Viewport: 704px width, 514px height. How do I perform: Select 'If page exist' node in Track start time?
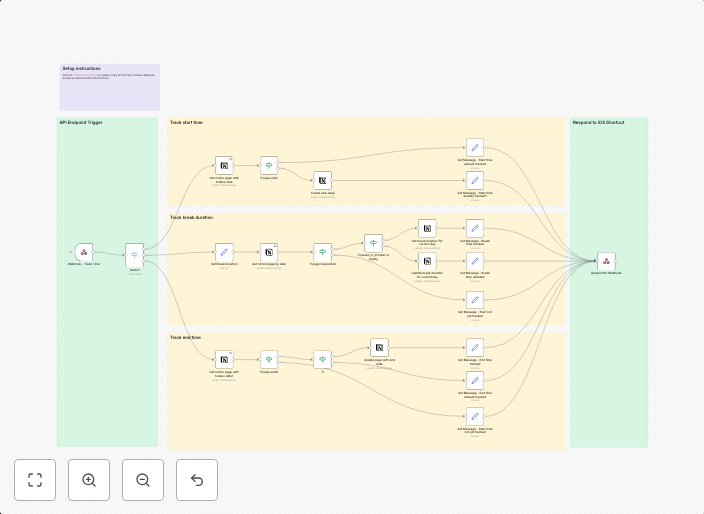(x=269, y=165)
